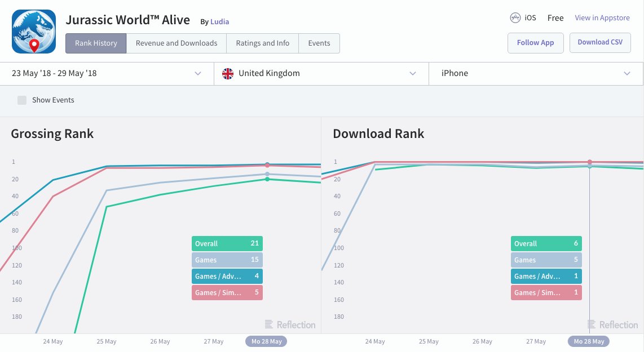Select Mo 28 May marker on Download chart

pos(589,341)
